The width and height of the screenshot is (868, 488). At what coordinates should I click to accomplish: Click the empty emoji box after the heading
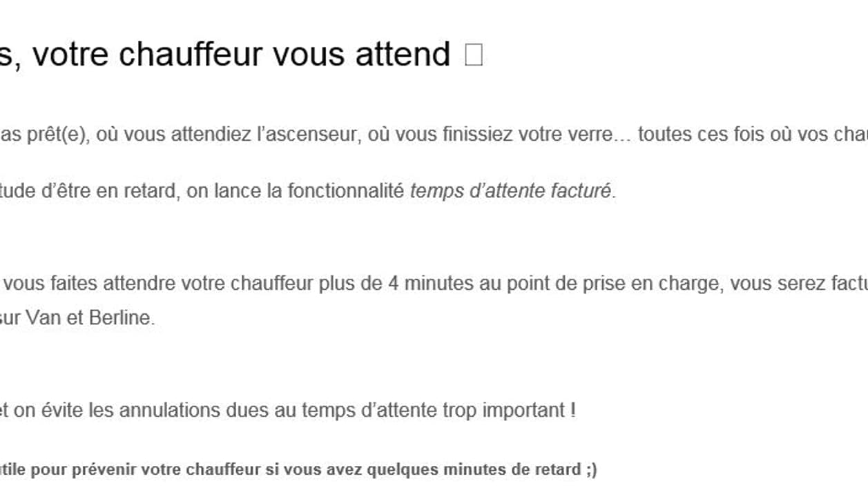[474, 55]
